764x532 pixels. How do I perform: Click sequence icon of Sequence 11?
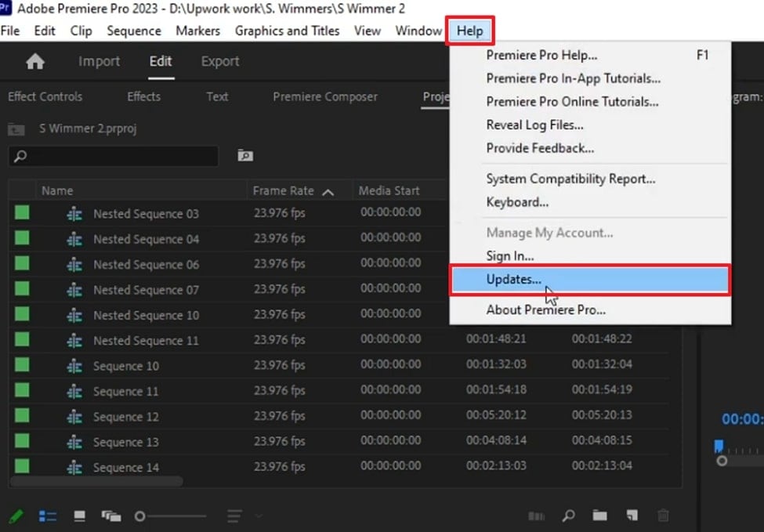pos(74,391)
